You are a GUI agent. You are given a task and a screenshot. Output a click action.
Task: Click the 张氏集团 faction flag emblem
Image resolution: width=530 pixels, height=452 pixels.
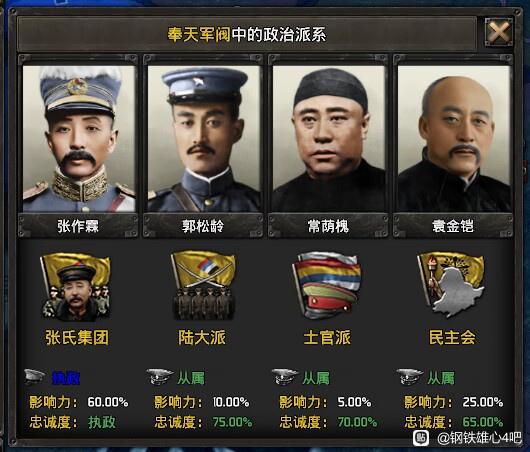click(76, 288)
